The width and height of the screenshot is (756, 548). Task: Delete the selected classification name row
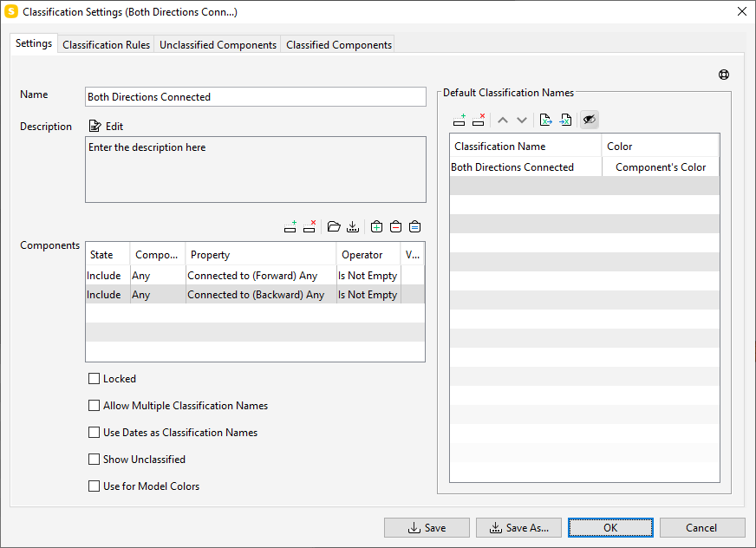(479, 120)
